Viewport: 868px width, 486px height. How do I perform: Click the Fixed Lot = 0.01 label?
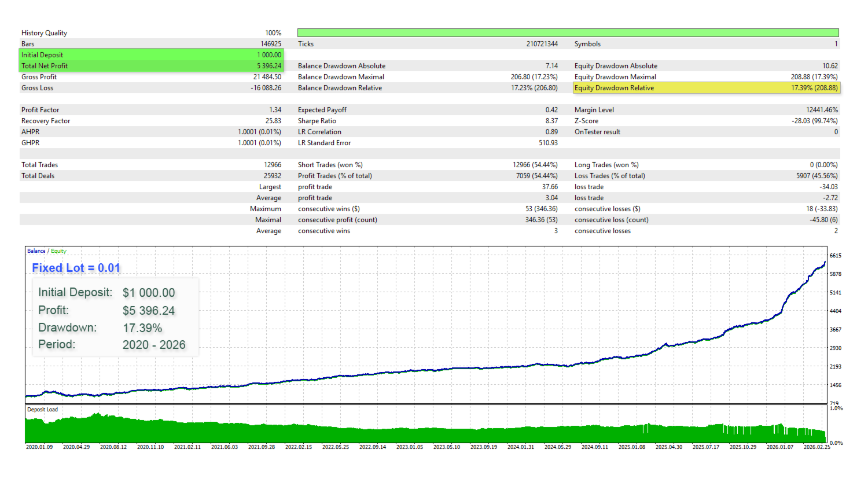click(x=76, y=267)
